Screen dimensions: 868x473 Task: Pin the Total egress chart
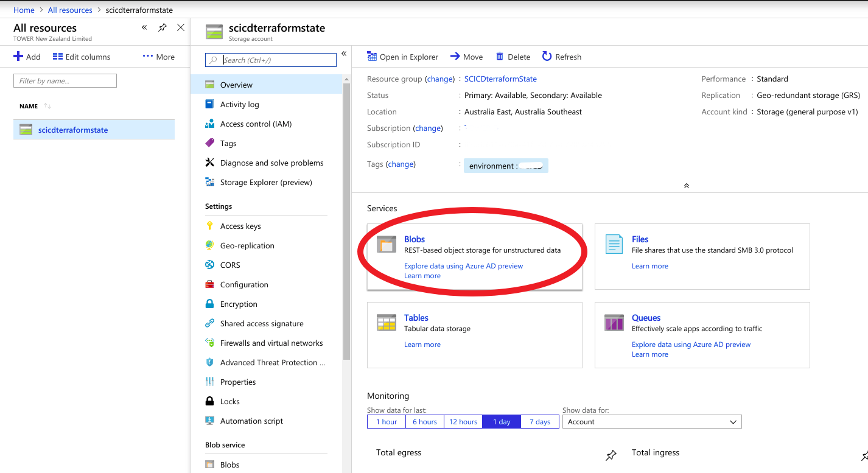pos(611,455)
